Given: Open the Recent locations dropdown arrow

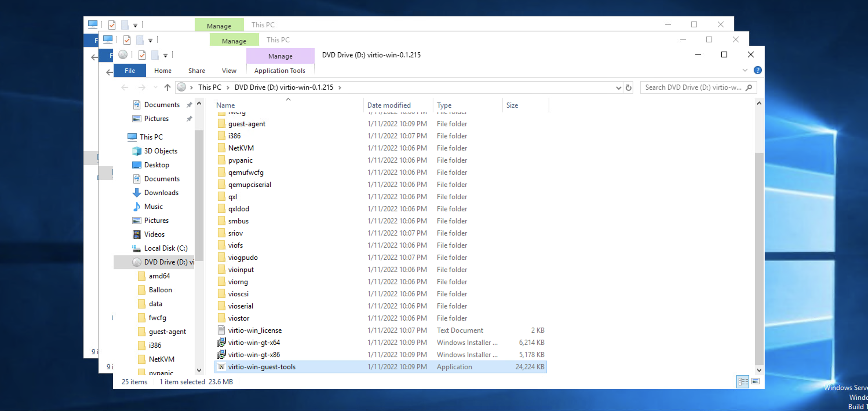Looking at the screenshot, I should tap(155, 87).
